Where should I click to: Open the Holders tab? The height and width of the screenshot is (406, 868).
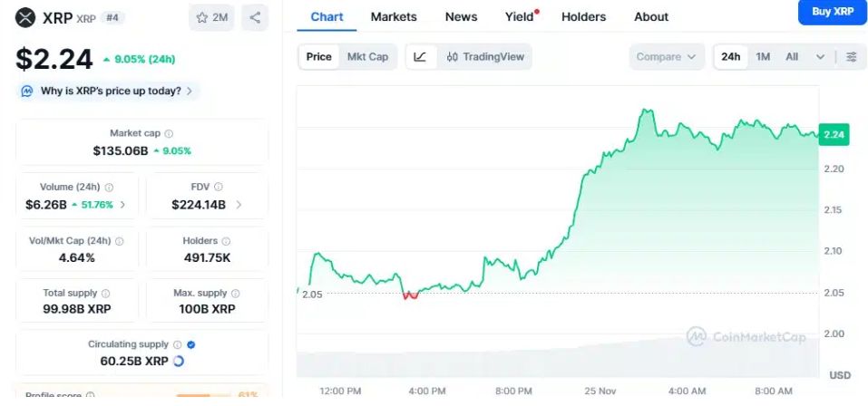coord(583,16)
